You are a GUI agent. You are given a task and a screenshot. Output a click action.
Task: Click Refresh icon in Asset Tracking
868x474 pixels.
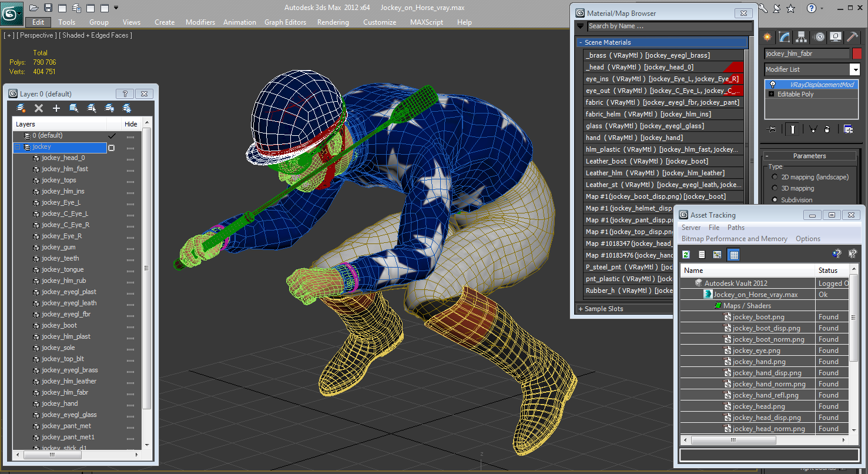[686, 255]
